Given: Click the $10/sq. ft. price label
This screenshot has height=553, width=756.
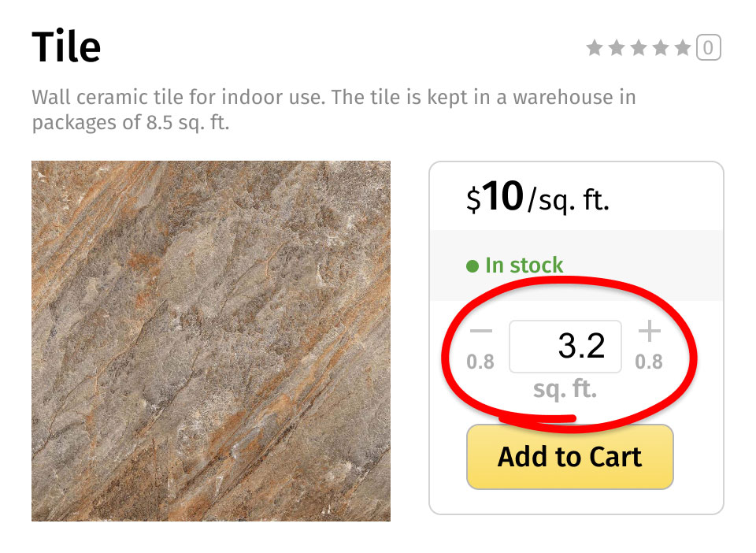Looking at the screenshot, I should pyautogui.click(x=538, y=197).
